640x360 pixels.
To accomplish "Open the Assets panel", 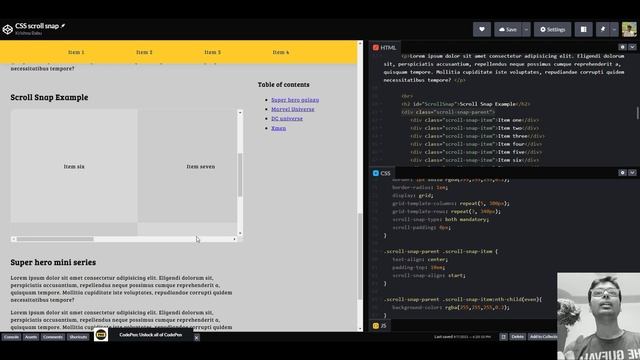I will tap(31, 337).
